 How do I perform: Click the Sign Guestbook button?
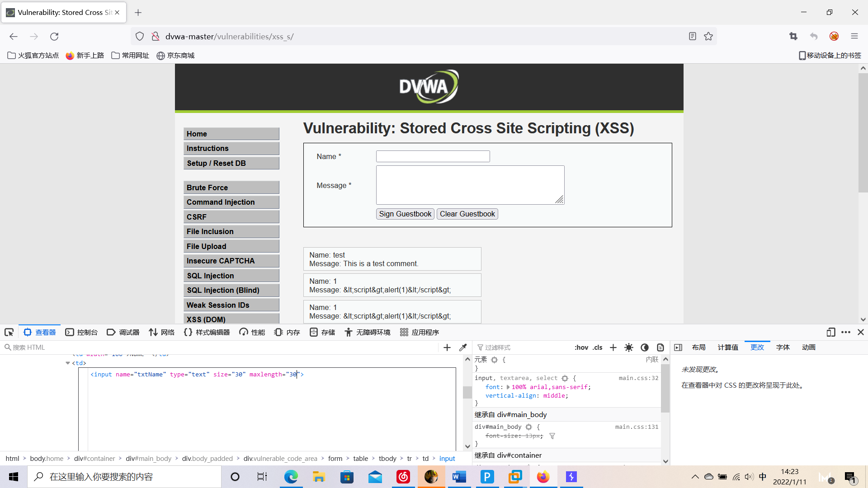point(405,214)
